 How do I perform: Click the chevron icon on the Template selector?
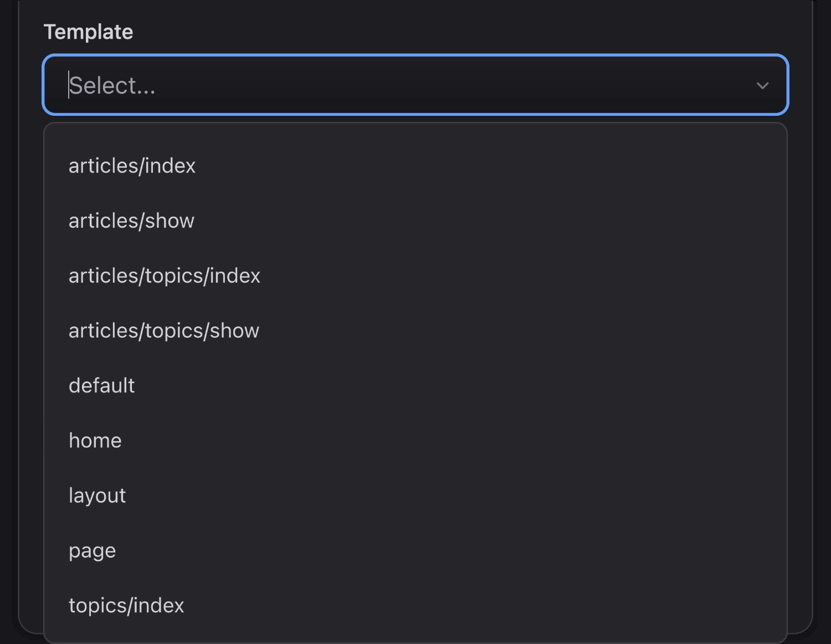tap(762, 85)
